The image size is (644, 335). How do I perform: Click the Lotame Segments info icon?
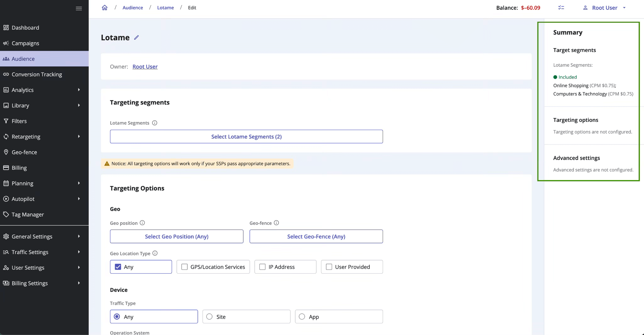(x=155, y=123)
